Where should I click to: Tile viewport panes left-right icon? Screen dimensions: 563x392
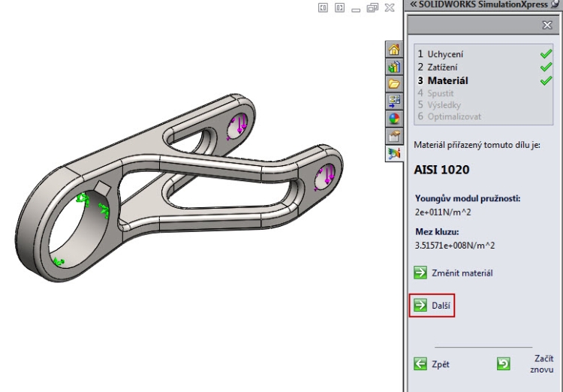click(x=323, y=8)
